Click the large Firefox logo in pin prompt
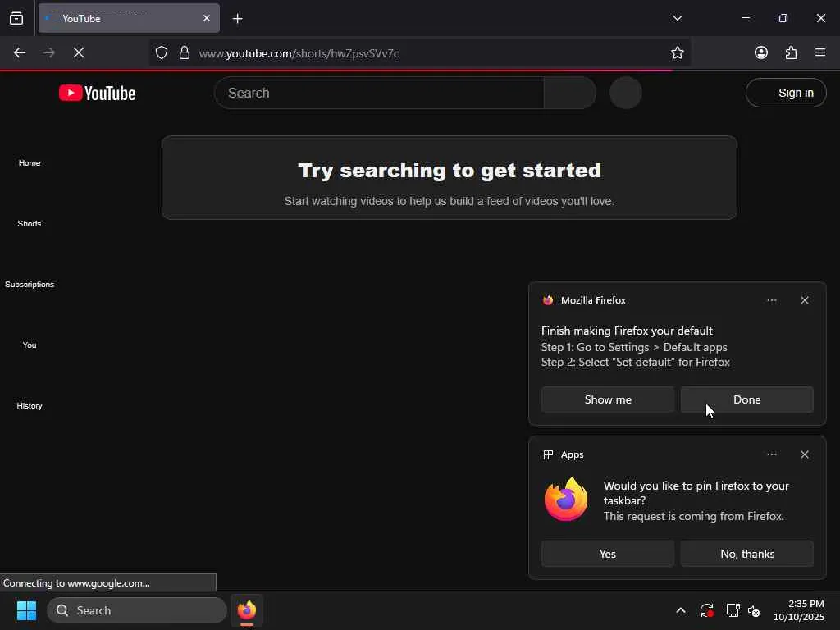The image size is (840, 630). pyautogui.click(x=566, y=500)
